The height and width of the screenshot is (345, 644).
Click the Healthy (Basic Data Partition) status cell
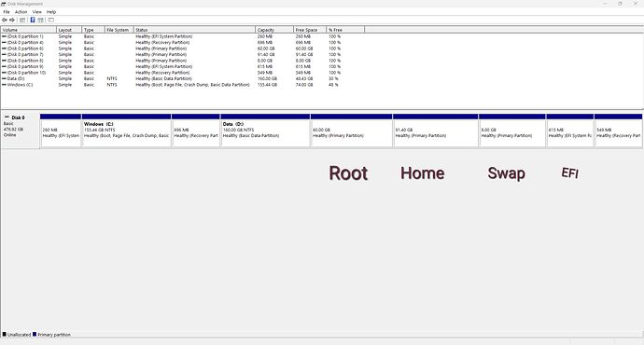point(164,78)
